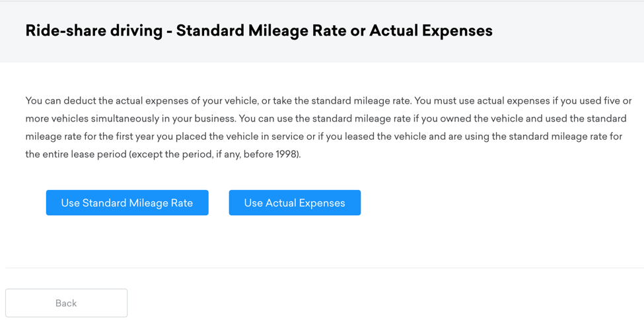644x320 pixels.
Task: Click the "Ride-share driving" text in the heading
Action: 93,31
